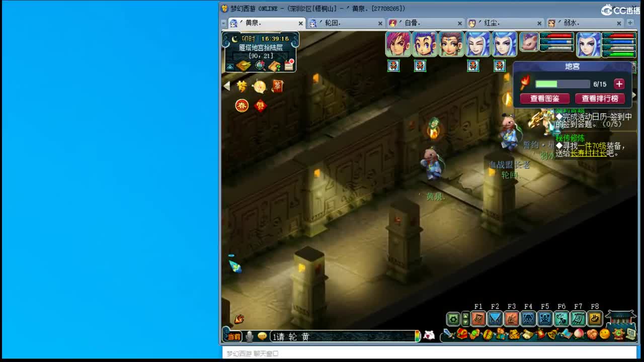Click the round yellow chick icon
The width and height of the screenshot is (644, 362).
point(259,86)
